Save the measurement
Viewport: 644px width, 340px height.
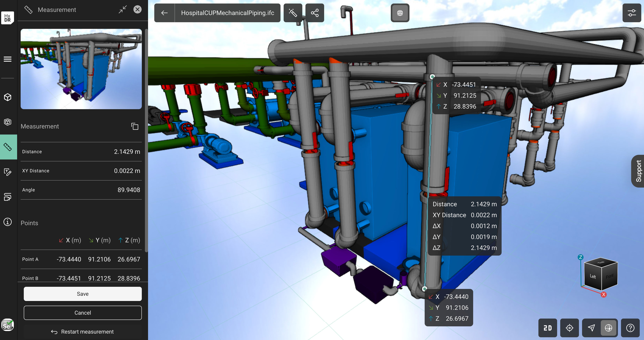83,294
